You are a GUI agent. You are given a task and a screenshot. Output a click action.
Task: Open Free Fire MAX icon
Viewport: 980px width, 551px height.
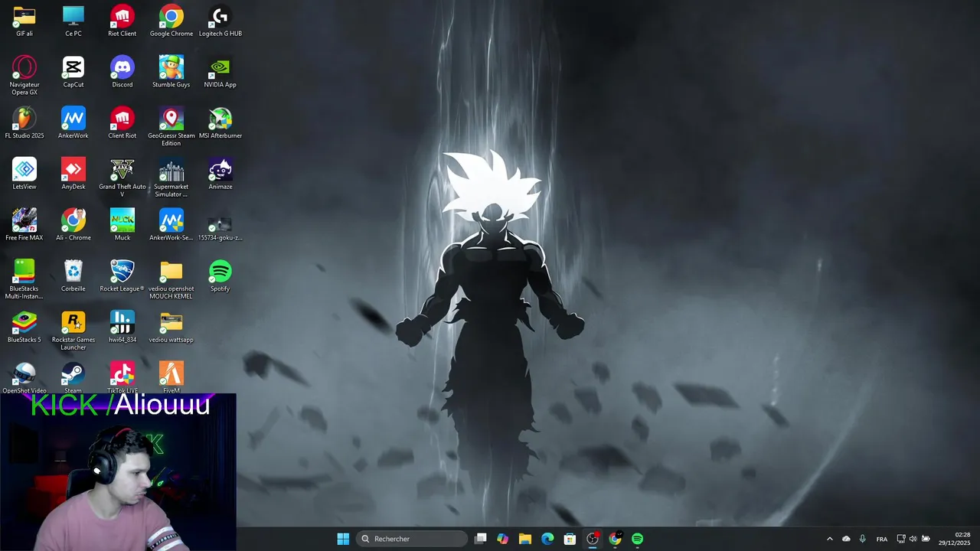click(24, 225)
